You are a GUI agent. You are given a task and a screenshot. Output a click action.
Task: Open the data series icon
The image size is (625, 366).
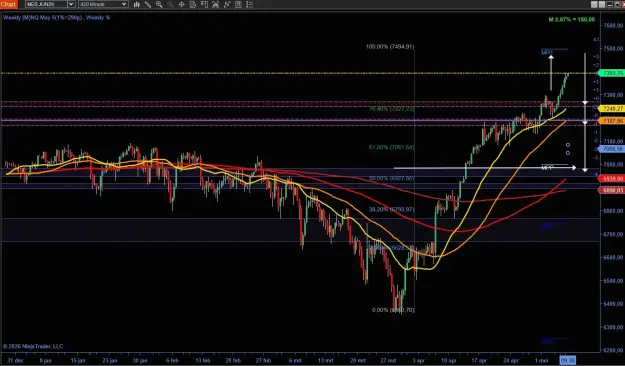[x=216, y=4]
